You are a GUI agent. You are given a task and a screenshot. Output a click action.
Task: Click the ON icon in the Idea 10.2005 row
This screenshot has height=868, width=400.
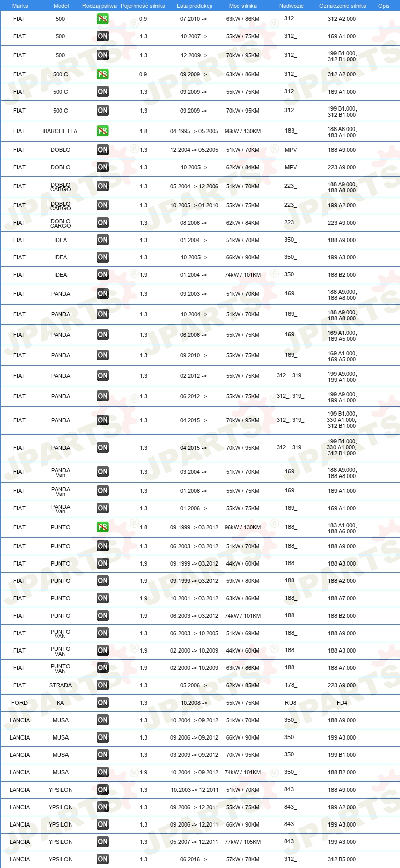click(103, 257)
